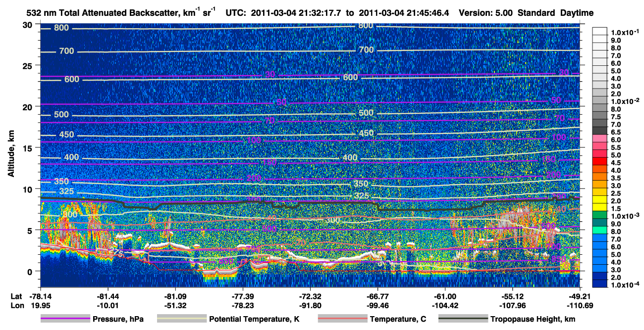The width and height of the screenshot is (644, 330).
Task: Click the longitude value '-107.96'
Action: click(x=512, y=305)
